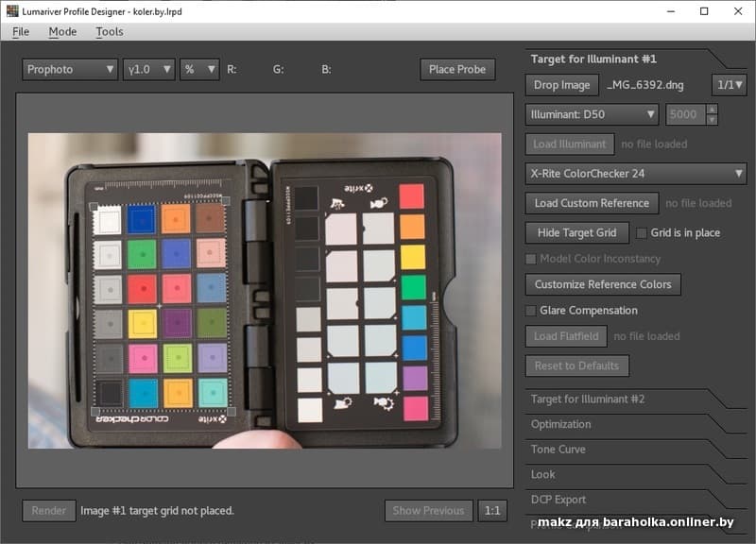Click the top-left target grid corner handle
The image size is (756, 544).
tap(94, 206)
